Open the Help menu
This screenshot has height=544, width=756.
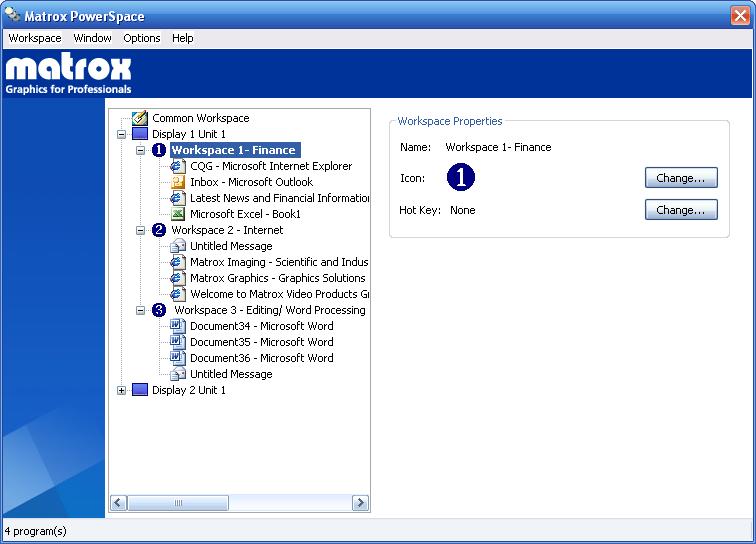click(183, 38)
